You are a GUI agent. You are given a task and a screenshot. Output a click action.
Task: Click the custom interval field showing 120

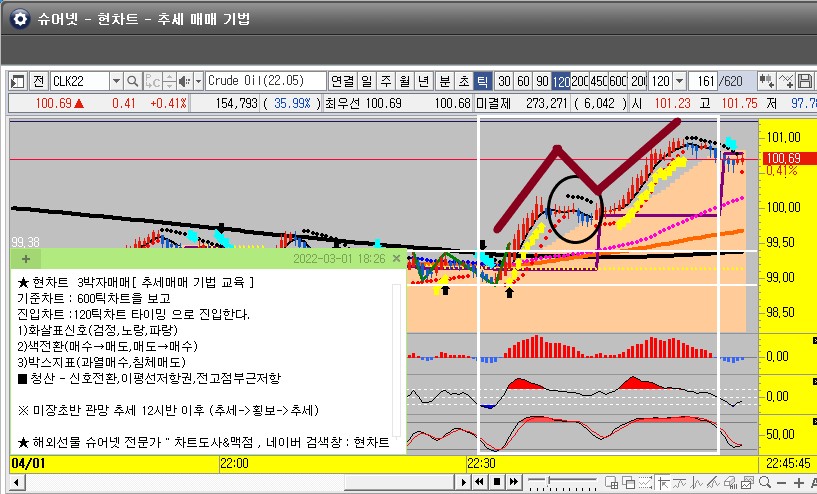(x=661, y=81)
